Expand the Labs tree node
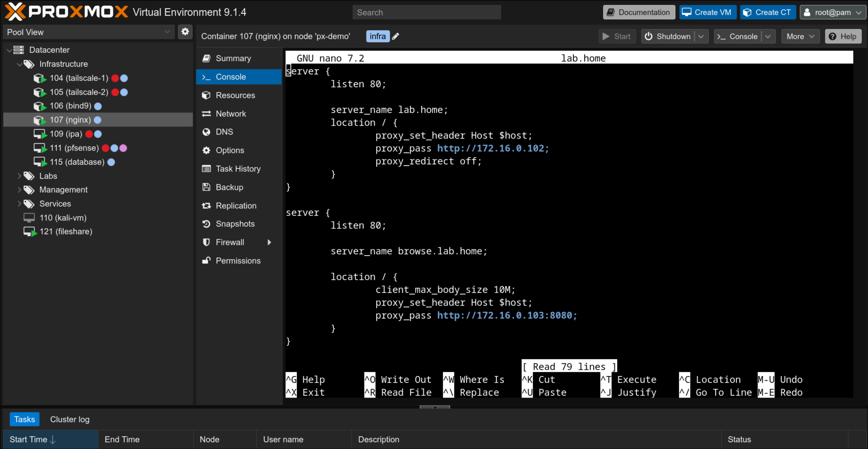The image size is (868, 449). (x=19, y=176)
